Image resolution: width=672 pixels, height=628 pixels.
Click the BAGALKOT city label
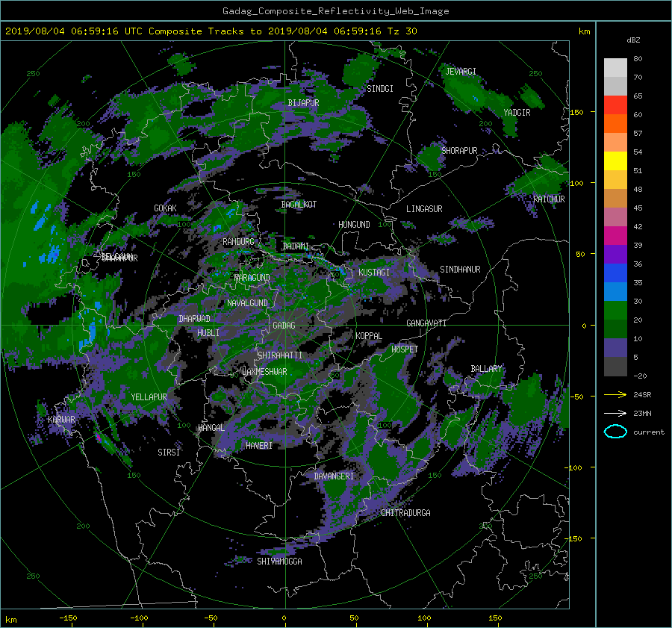(299, 205)
